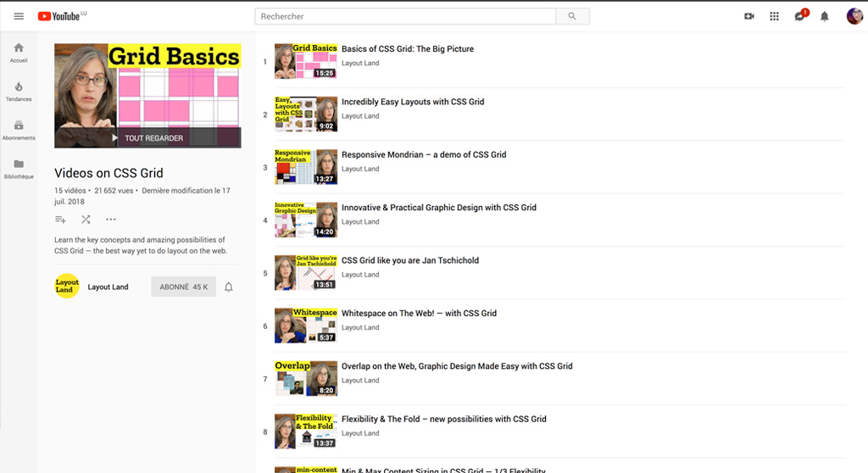Open messages icon with red badge
Screen dimensions: 868x473
[799, 16]
